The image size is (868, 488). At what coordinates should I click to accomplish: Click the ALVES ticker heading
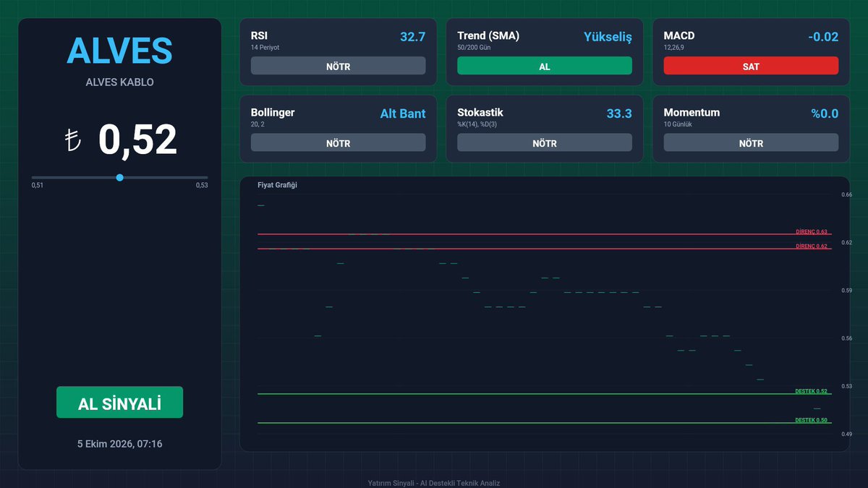[x=119, y=51]
